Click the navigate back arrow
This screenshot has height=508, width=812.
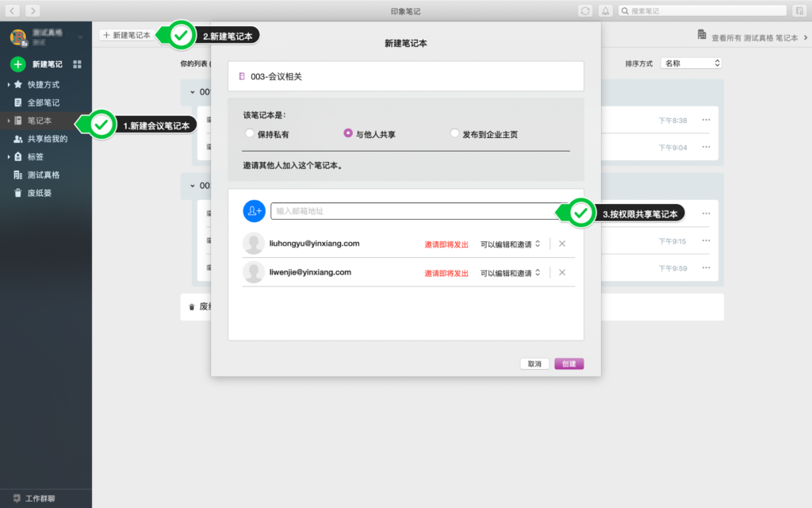tap(13, 10)
